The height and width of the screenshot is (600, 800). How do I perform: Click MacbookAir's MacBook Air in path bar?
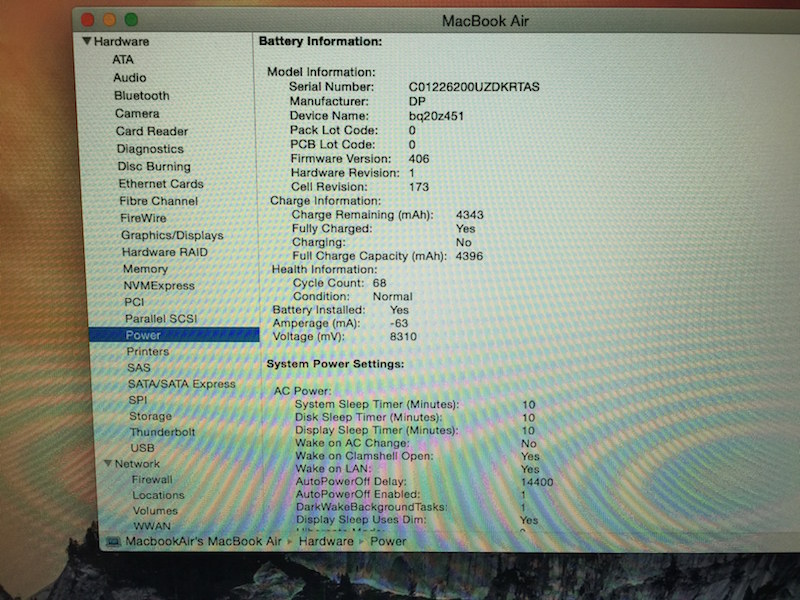203,541
